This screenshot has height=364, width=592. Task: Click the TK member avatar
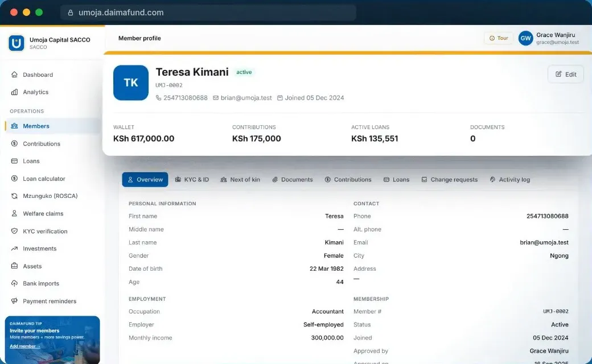pos(130,82)
